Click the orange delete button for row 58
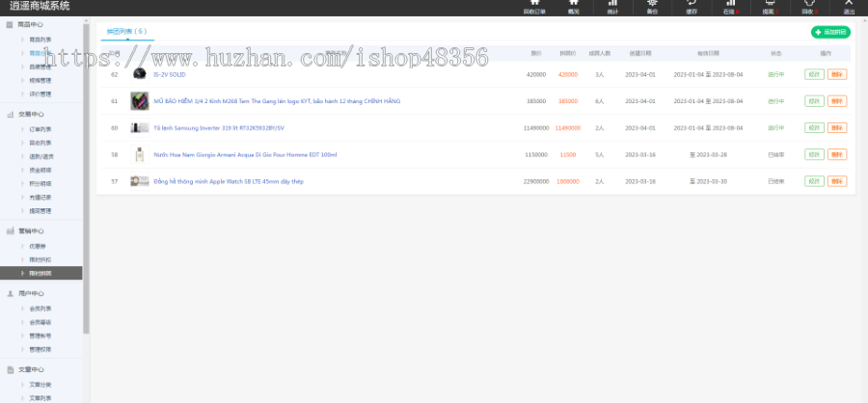This screenshot has height=403, width=868. [837, 154]
